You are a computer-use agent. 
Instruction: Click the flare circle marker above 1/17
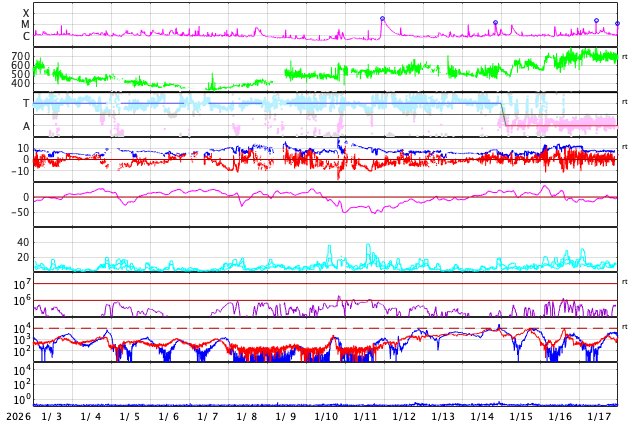[x=596, y=20]
